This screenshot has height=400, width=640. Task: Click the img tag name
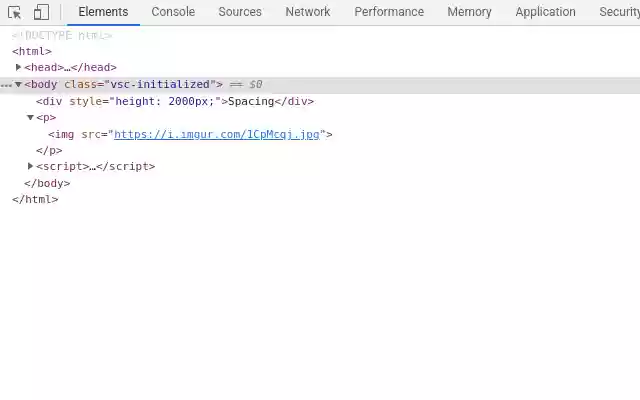64,134
